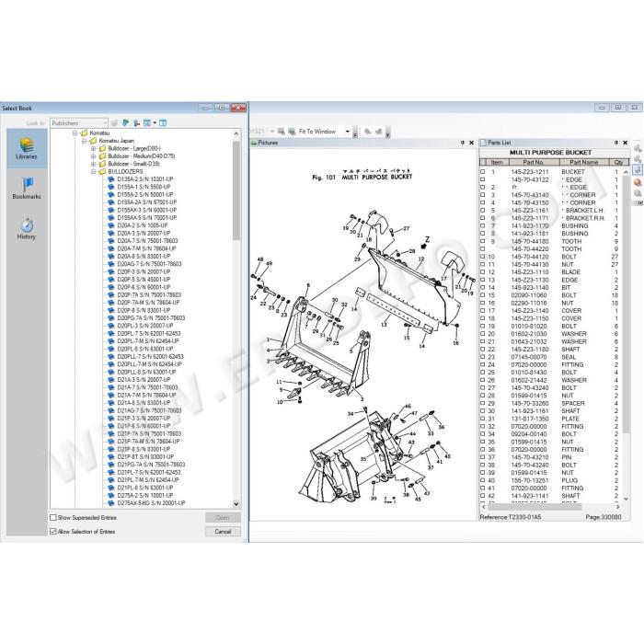Click the blue flag bookmark toolbar icon
The width and height of the screenshot is (644, 644).
pyautogui.click(x=126, y=122)
